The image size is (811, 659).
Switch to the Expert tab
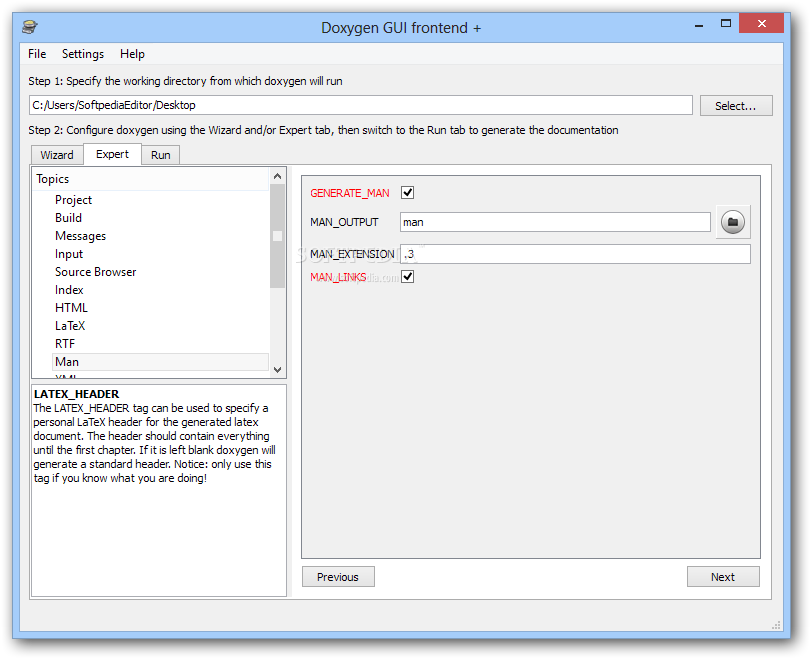(x=112, y=154)
